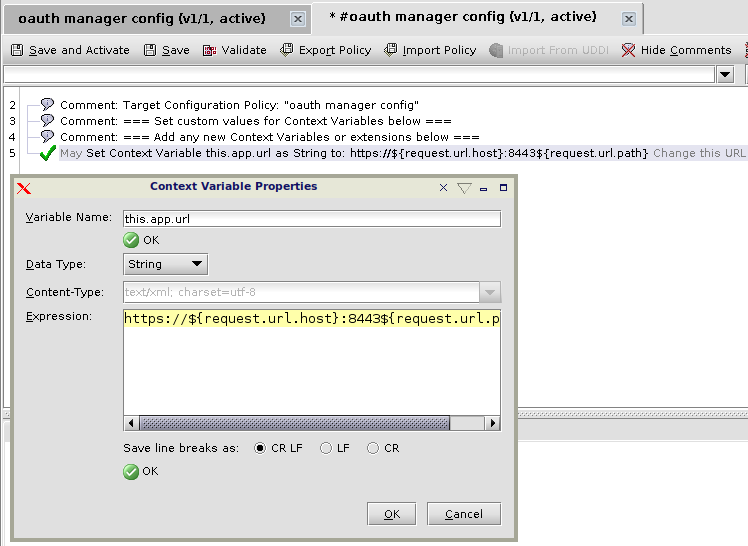
Task: Click the blue X close icon in the dialog
Action: [x=443, y=188]
